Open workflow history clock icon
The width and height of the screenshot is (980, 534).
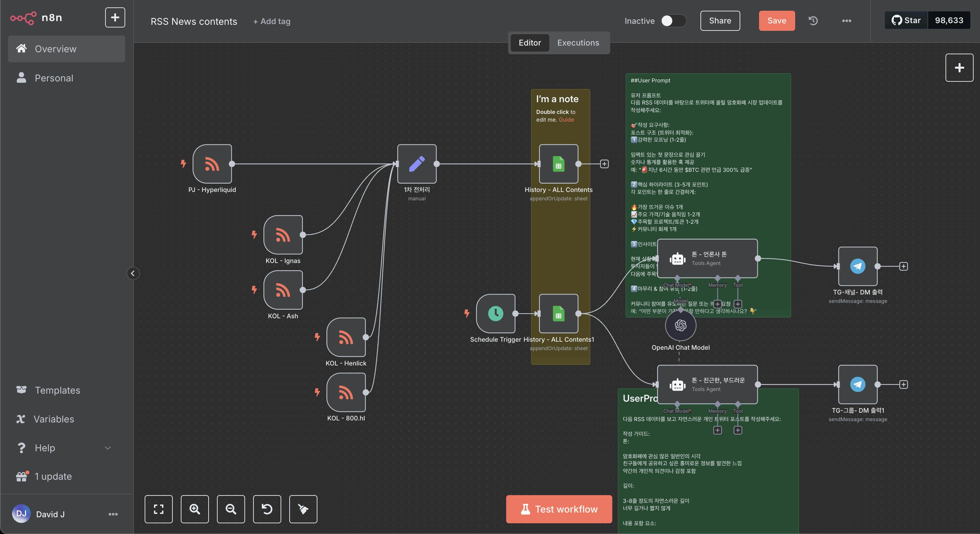[813, 21]
